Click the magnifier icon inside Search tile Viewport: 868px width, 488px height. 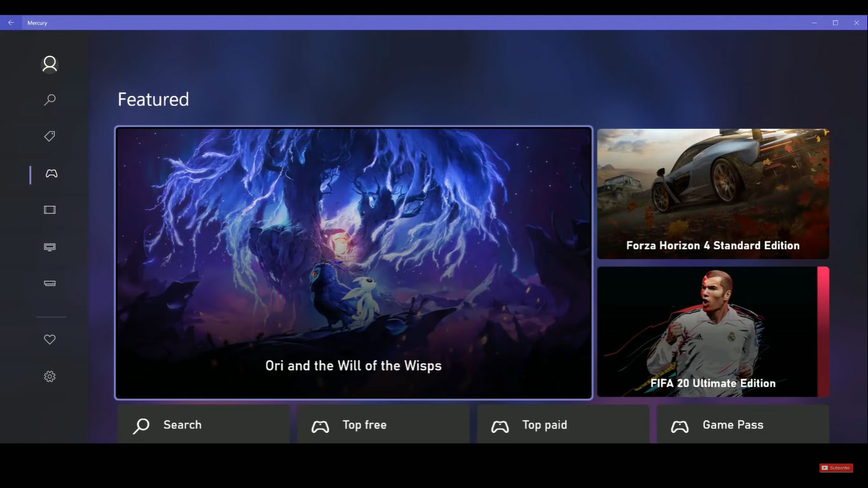140,426
